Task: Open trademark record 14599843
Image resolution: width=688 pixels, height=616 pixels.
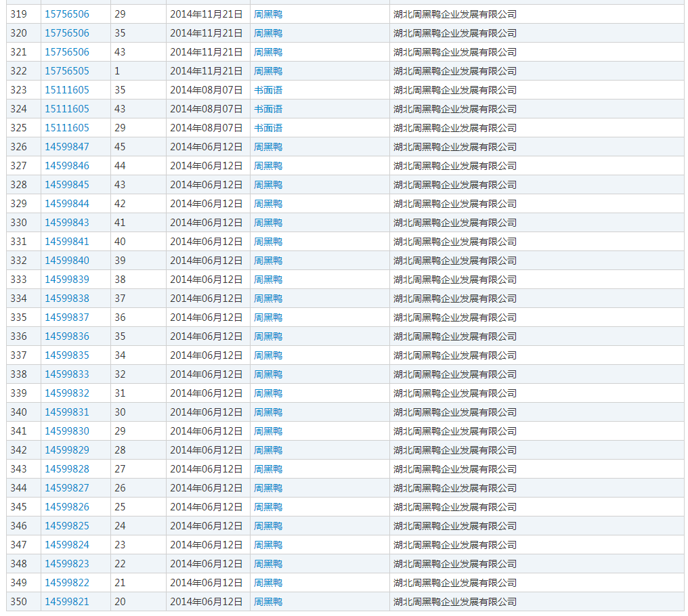Action: click(67, 223)
